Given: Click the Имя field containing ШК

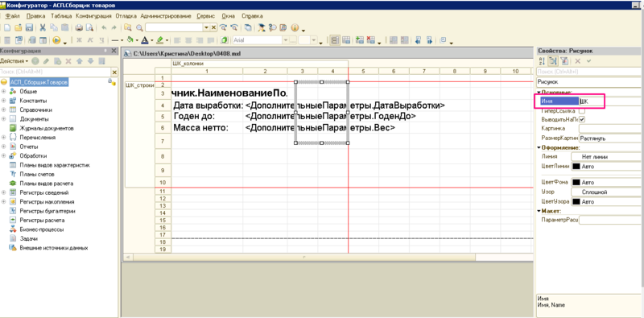Looking at the screenshot, I should point(591,101).
